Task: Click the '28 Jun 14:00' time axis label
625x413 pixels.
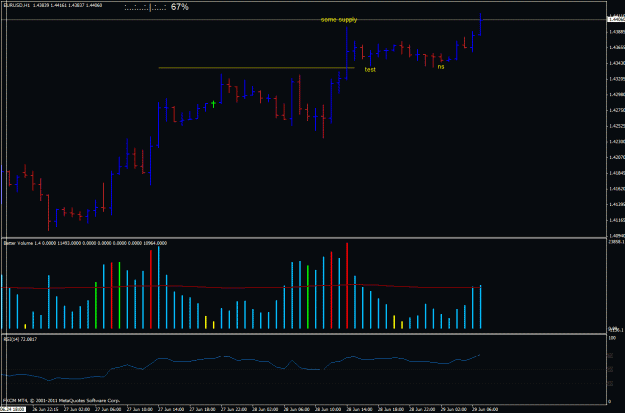Action: (360, 409)
